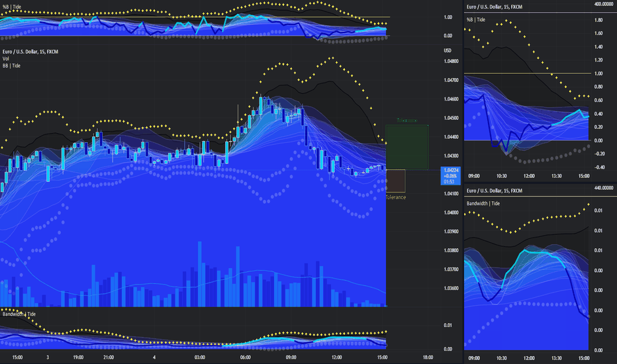This screenshot has width=617, height=364.
Task: Click the date 4 label on the main time axis
Action: point(154,357)
